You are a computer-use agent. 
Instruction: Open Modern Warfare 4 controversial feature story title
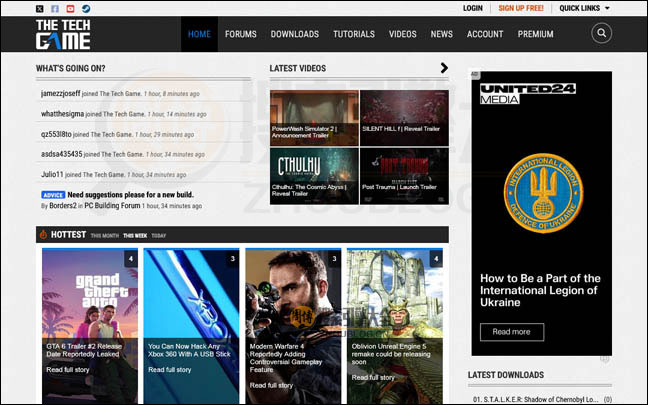tap(286, 358)
